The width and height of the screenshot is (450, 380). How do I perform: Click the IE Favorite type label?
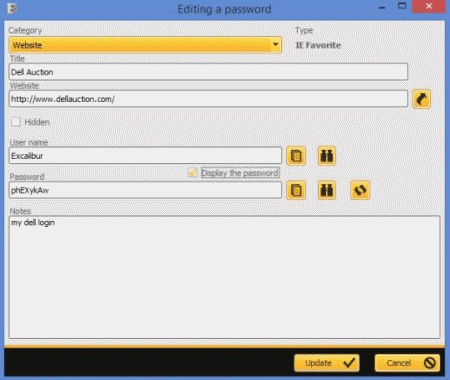(318, 45)
